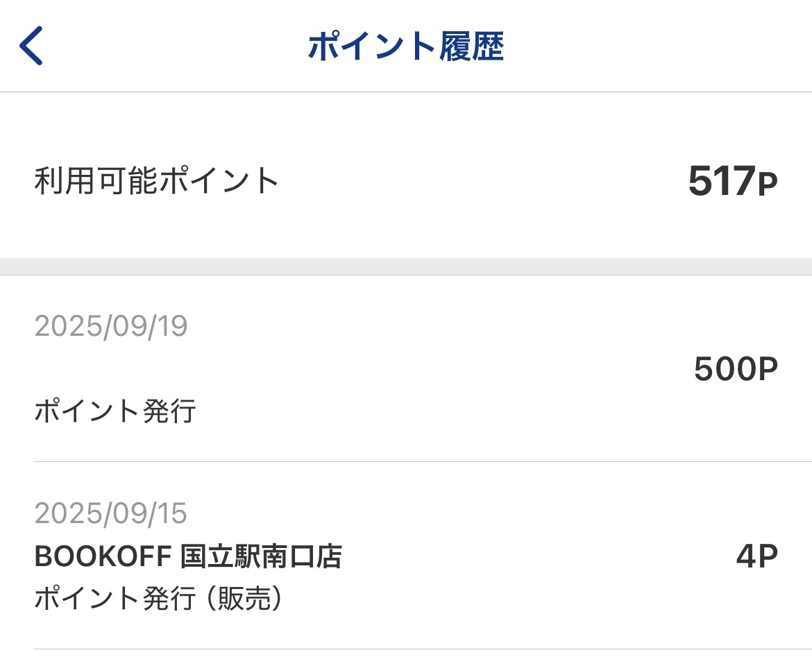Open the BOOKOFF 国立駅南口店 store entry

[x=187, y=556]
